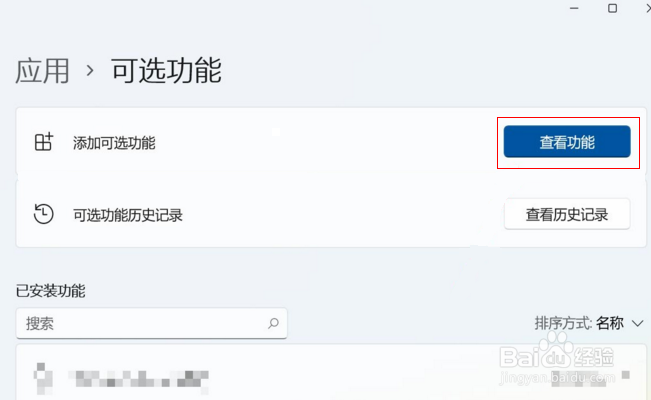Image resolution: width=651 pixels, height=400 pixels.
Task: Click the 可选功能 page title in breadcrumb
Action: click(x=166, y=71)
